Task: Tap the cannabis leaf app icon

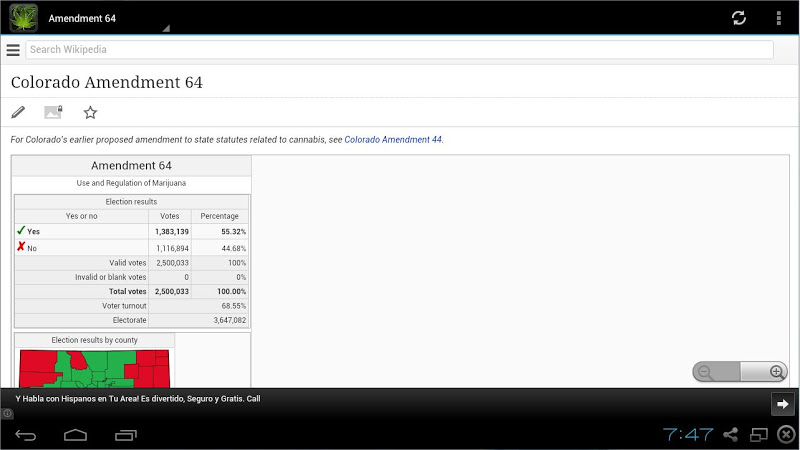Action: click(23, 18)
